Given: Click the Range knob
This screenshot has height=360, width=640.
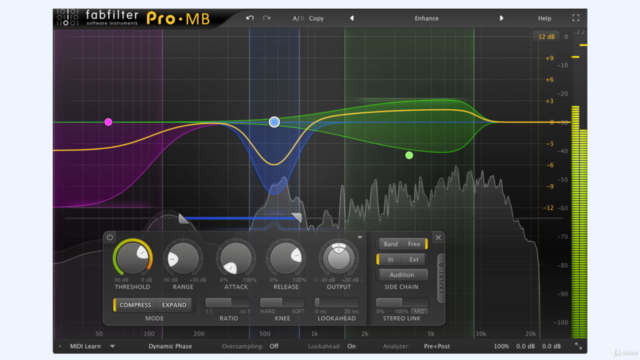Looking at the screenshot, I should coord(183,258).
